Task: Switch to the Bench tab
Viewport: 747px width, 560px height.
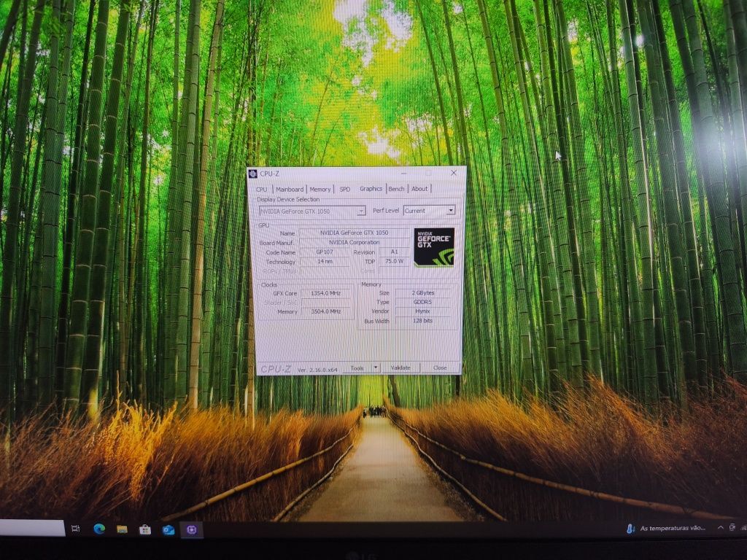Action: tap(396, 189)
